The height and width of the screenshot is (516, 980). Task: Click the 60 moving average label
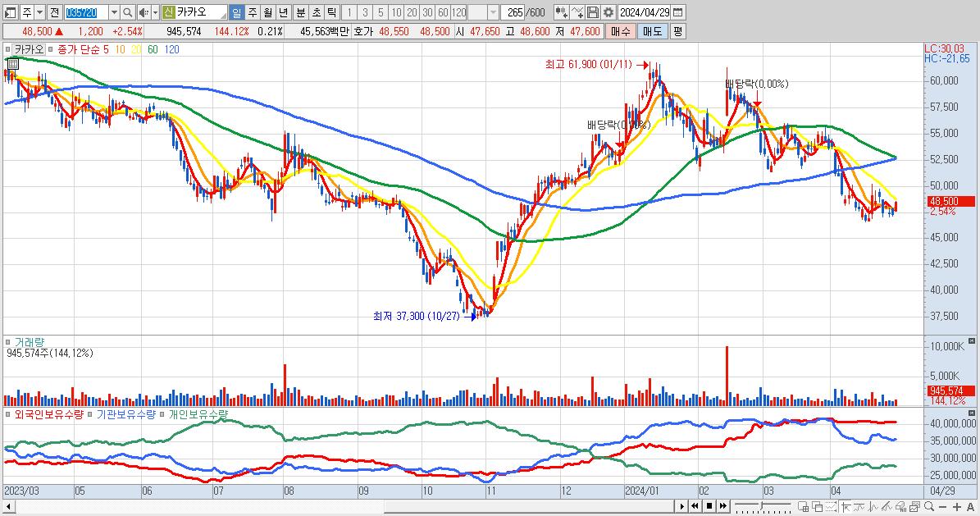pos(153,49)
